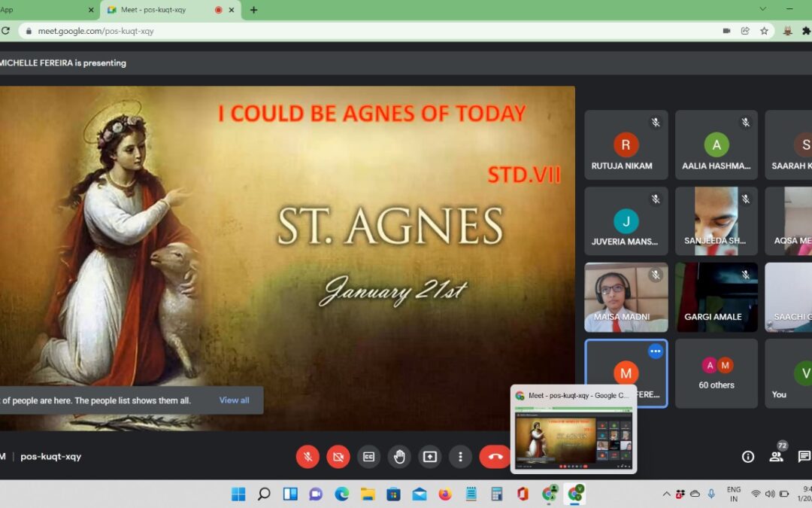The height and width of the screenshot is (508, 812).
Task: Close the App browser tab
Action: pos(91,10)
